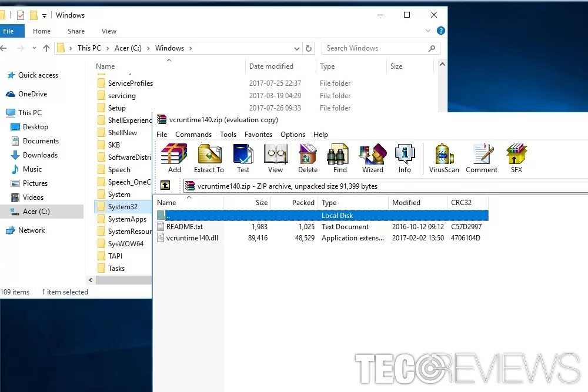Open the WinRAR Options menu
The width and height of the screenshot is (588, 392).
[x=292, y=134]
